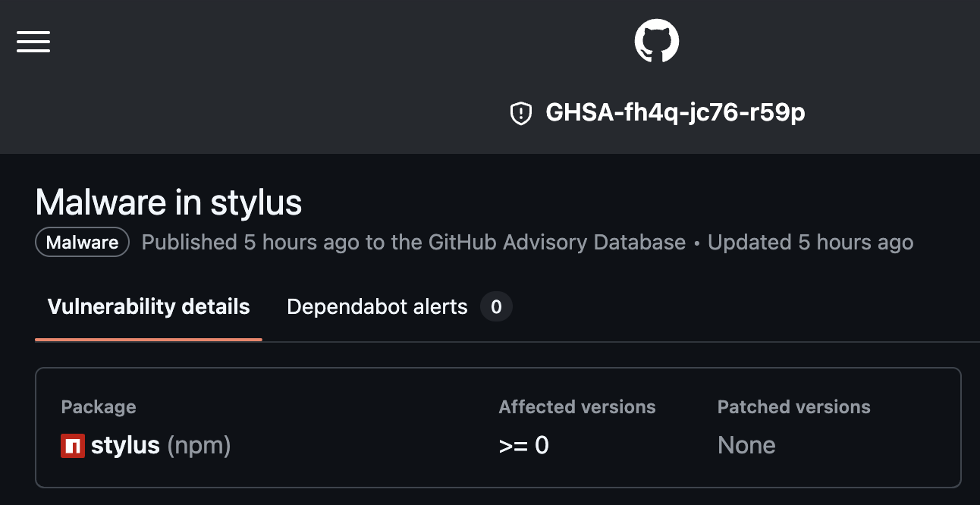This screenshot has height=505, width=980.
Task: Click the Patched versions column header
Action: pos(793,407)
